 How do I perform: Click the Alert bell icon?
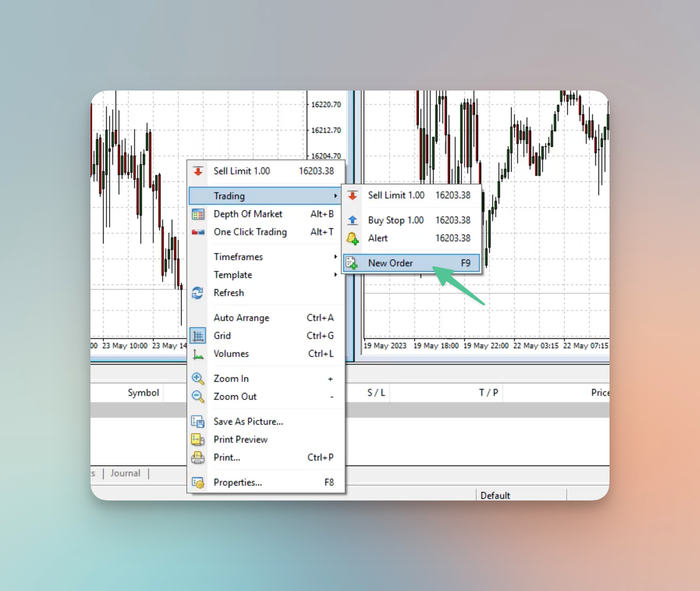click(x=352, y=238)
